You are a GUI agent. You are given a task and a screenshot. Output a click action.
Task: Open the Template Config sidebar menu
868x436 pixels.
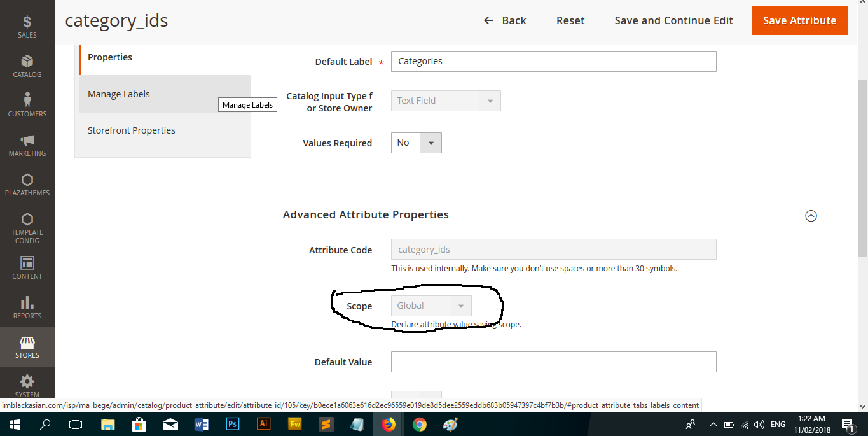click(27, 227)
